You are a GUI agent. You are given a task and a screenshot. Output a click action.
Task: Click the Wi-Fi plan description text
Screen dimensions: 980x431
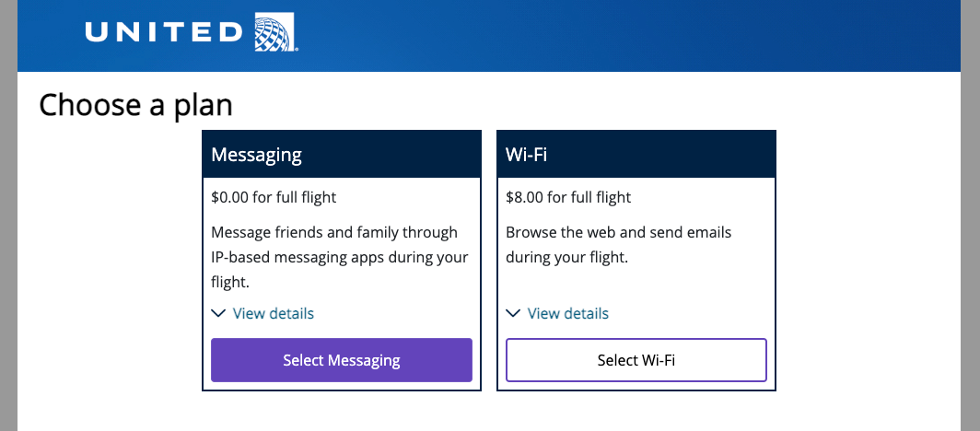[618, 244]
